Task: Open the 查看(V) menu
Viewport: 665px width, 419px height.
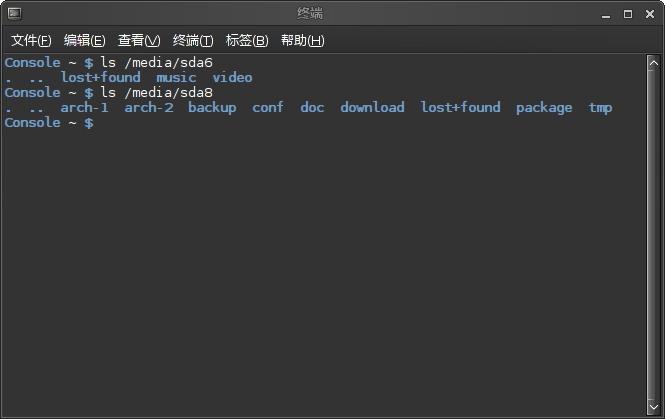Action: [139, 40]
